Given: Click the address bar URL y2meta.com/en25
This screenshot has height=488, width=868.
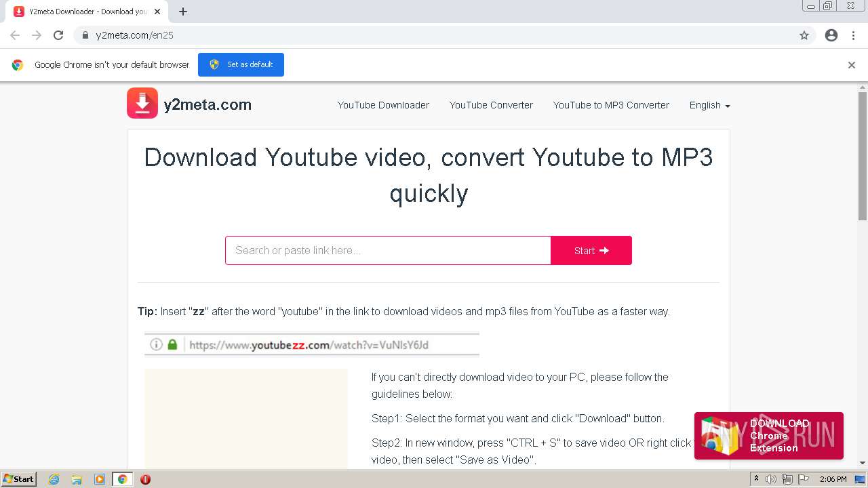Looking at the screenshot, I should click(134, 35).
